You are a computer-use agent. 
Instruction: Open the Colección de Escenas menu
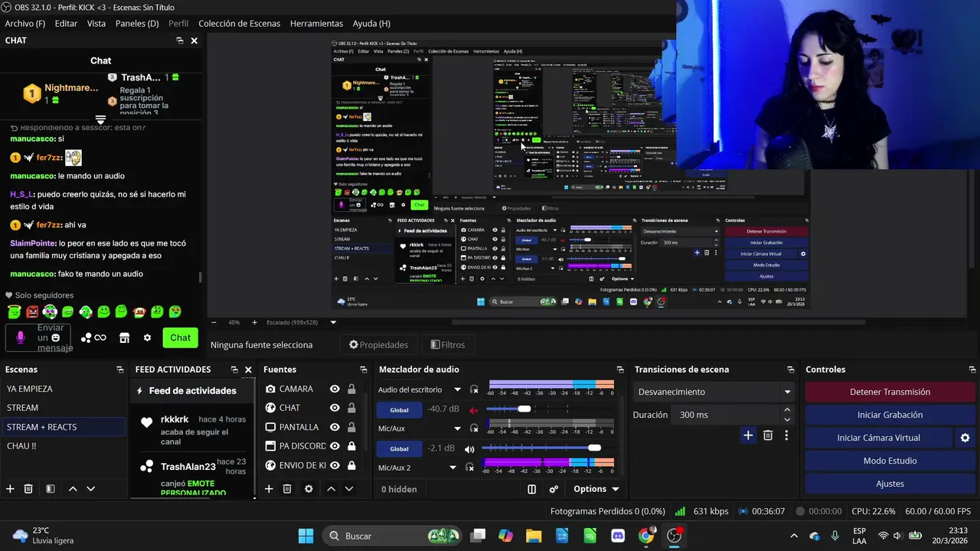239,24
